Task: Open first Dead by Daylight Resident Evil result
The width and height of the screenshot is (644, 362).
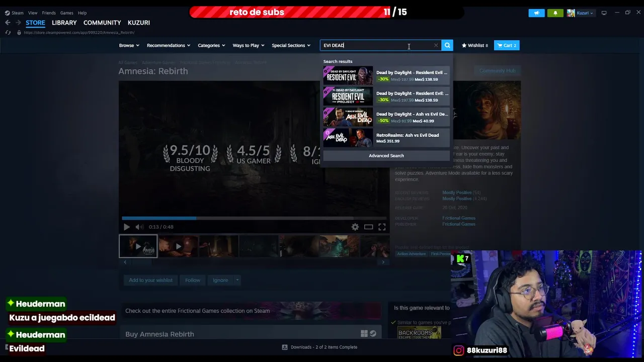Action: pos(386,75)
